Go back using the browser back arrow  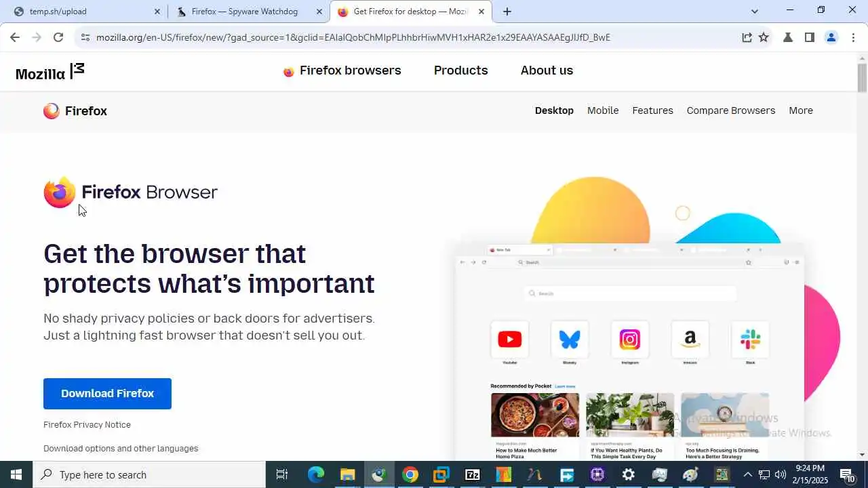tap(15, 37)
